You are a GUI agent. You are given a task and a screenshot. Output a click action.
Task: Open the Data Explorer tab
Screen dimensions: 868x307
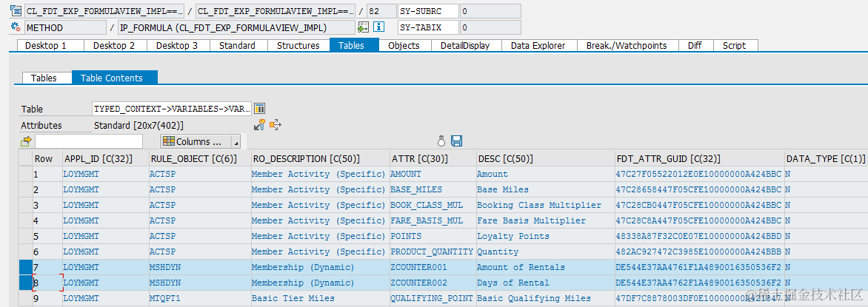(538, 45)
